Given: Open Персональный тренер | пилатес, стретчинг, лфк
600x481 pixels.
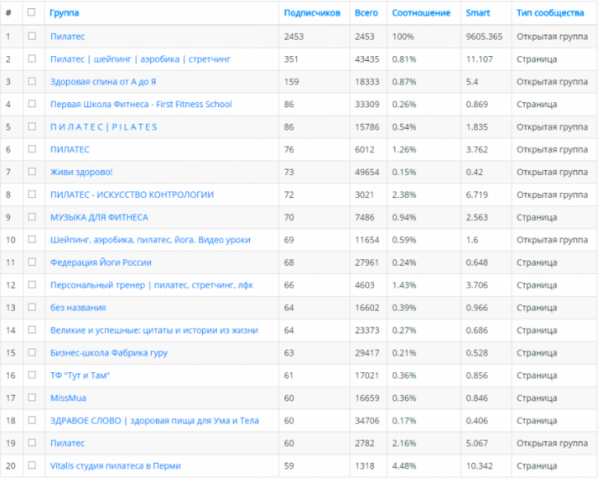Looking at the screenshot, I should (x=152, y=285).
